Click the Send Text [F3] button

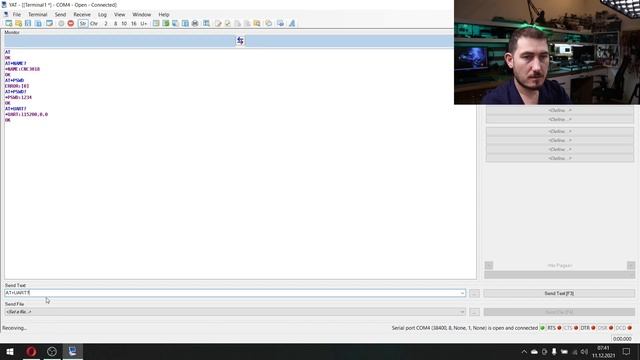pyautogui.click(x=559, y=293)
